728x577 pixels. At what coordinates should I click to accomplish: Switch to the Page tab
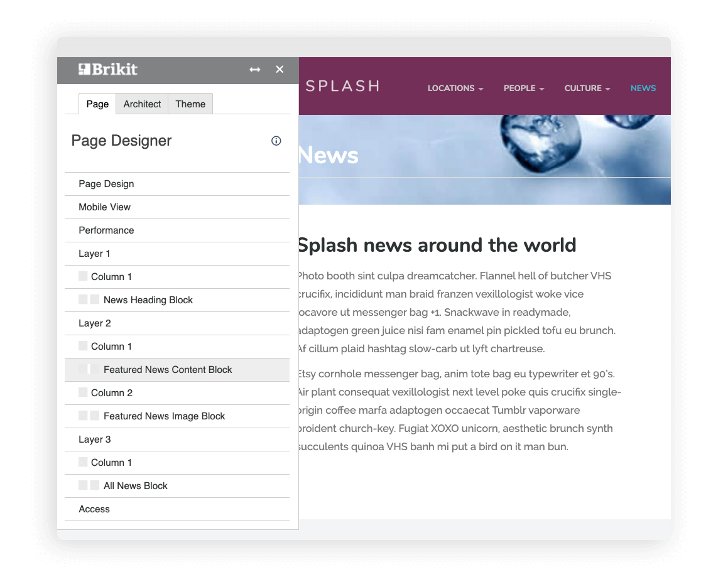(x=97, y=104)
